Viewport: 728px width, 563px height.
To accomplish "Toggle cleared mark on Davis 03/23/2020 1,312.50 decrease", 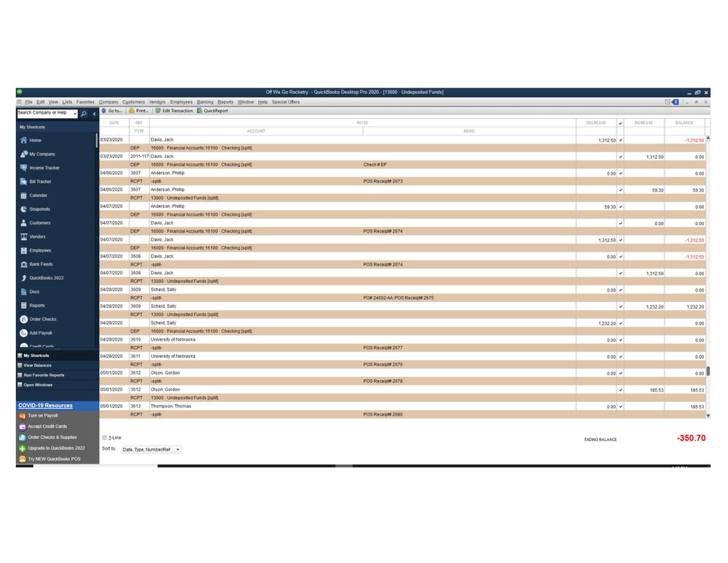I will point(620,140).
